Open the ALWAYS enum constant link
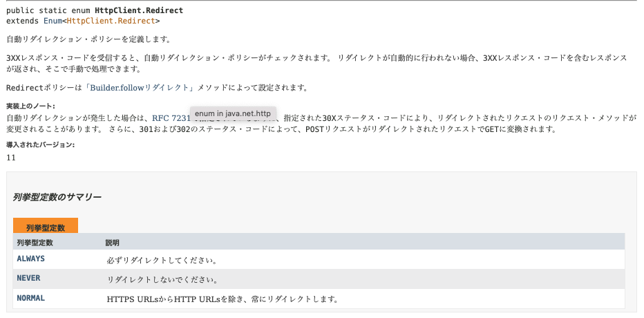The width and height of the screenshot is (644, 318). (x=30, y=259)
